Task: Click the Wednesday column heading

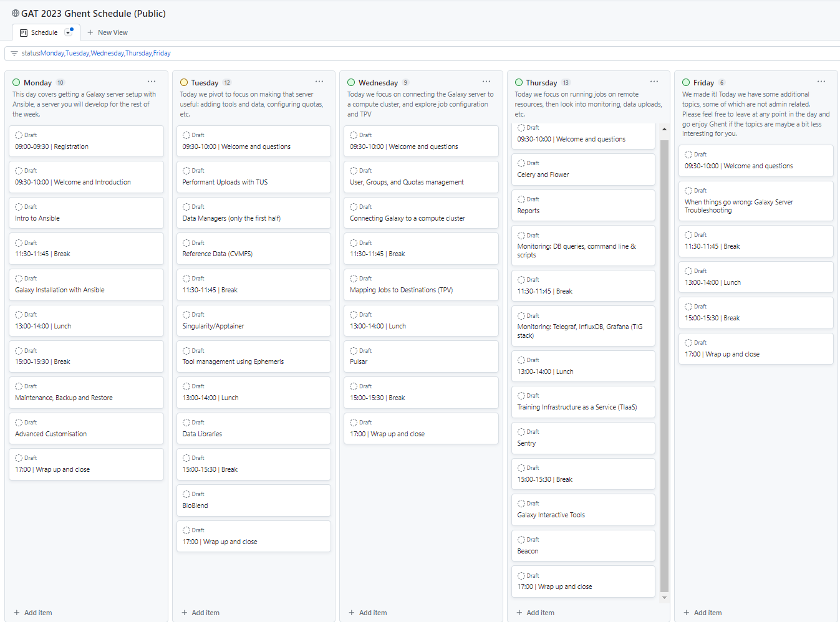Action: point(378,83)
